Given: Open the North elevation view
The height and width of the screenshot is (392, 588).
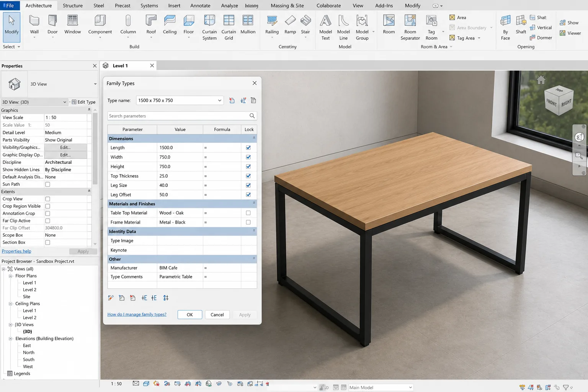Looking at the screenshot, I should tap(29, 353).
